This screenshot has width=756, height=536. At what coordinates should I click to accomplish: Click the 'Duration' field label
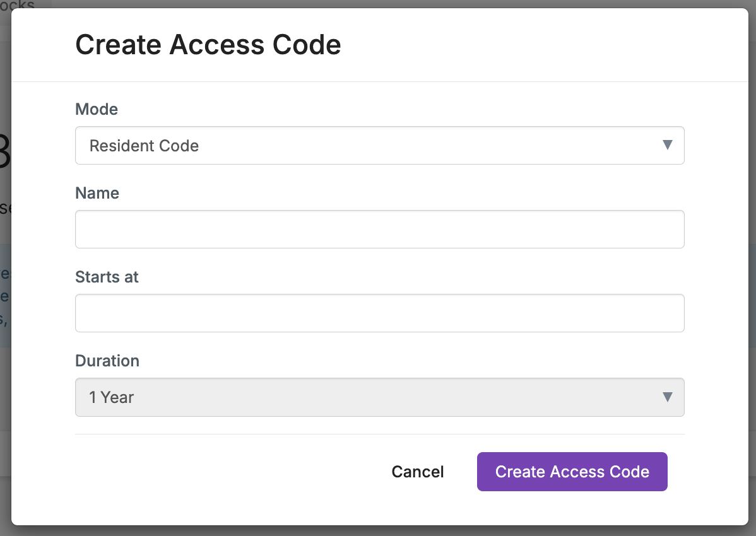click(107, 361)
